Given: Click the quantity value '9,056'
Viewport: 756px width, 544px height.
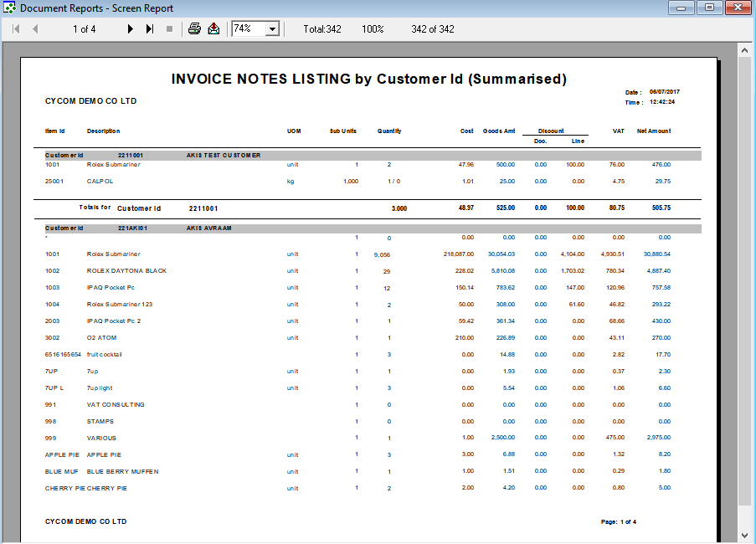Looking at the screenshot, I should point(382,255).
